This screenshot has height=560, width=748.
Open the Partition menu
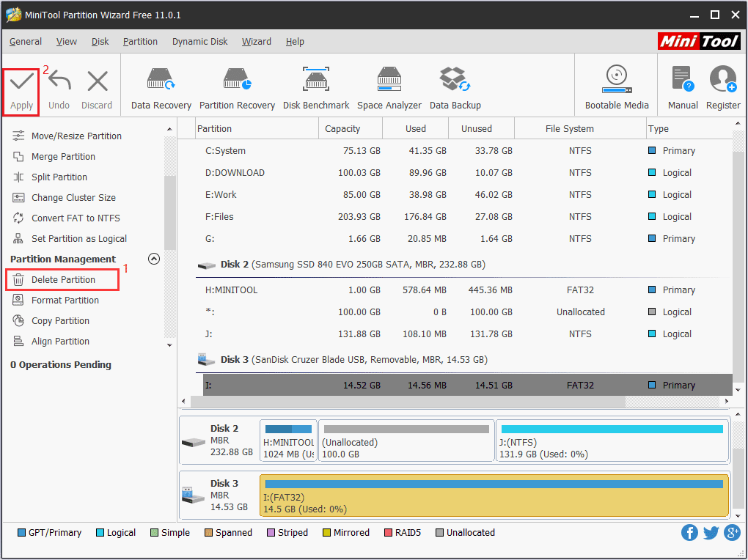[x=140, y=42]
